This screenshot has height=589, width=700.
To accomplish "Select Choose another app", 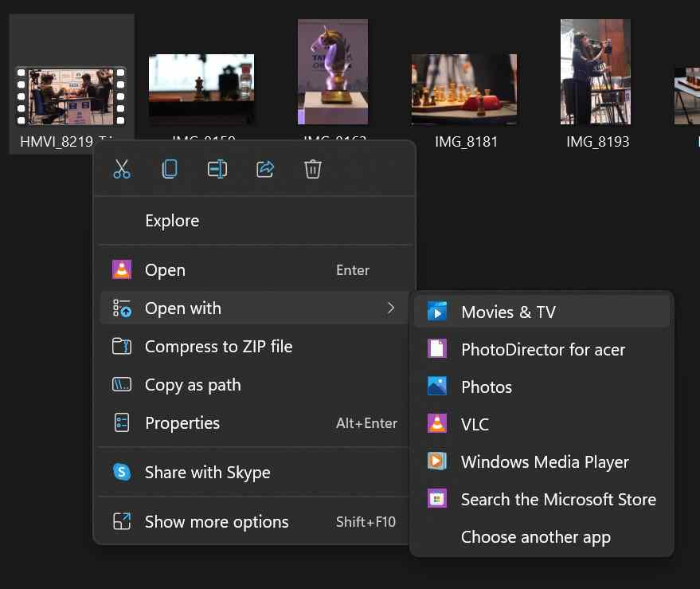I will click(x=542, y=536).
